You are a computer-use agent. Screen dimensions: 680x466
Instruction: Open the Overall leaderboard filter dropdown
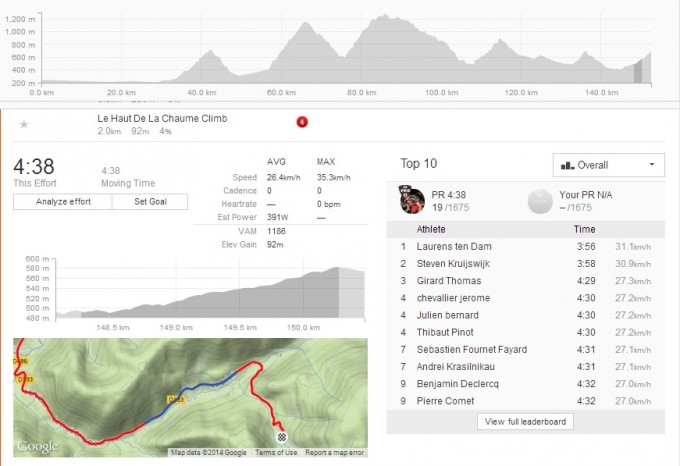tap(608, 165)
